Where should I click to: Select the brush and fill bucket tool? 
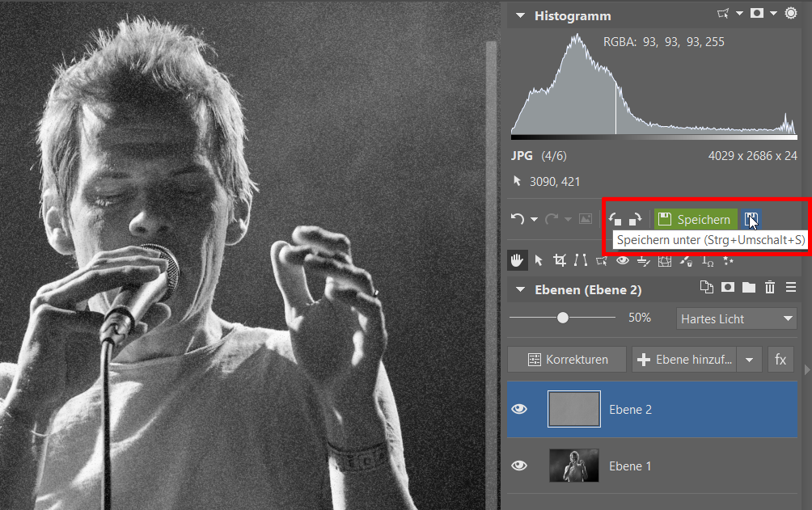686,260
